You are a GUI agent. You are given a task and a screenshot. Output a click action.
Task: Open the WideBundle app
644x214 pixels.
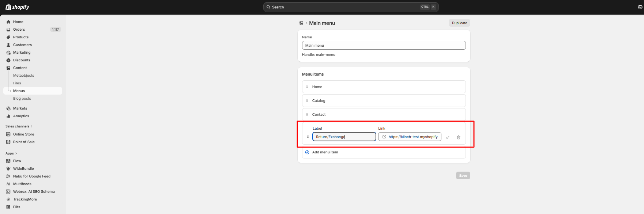pos(23,169)
